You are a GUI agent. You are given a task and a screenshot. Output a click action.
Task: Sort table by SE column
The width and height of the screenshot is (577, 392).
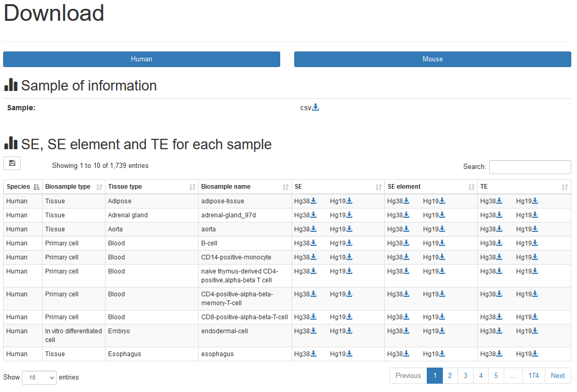[x=338, y=187]
